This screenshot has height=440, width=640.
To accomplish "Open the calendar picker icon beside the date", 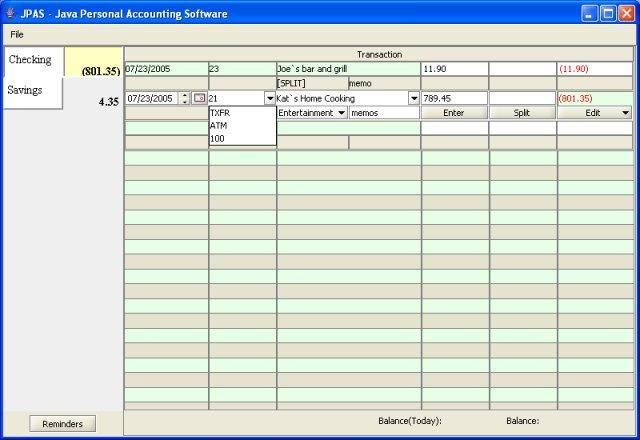I will pyautogui.click(x=199, y=98).
